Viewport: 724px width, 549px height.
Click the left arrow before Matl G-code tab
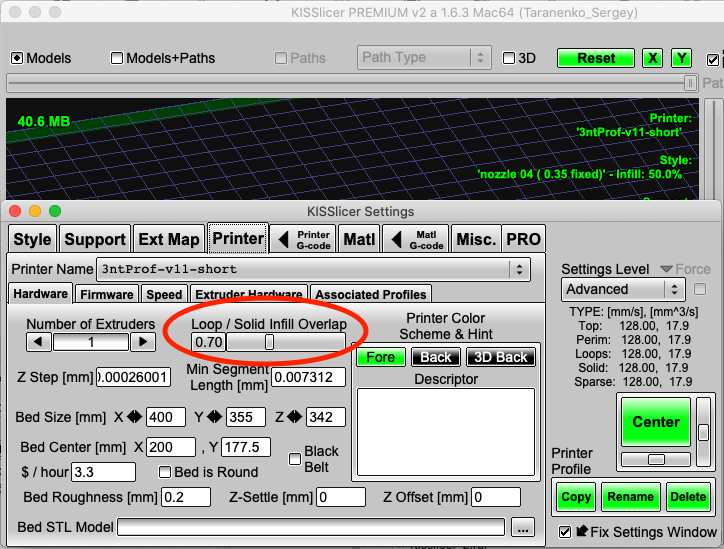pyautogui.click(x=395, y=239)
